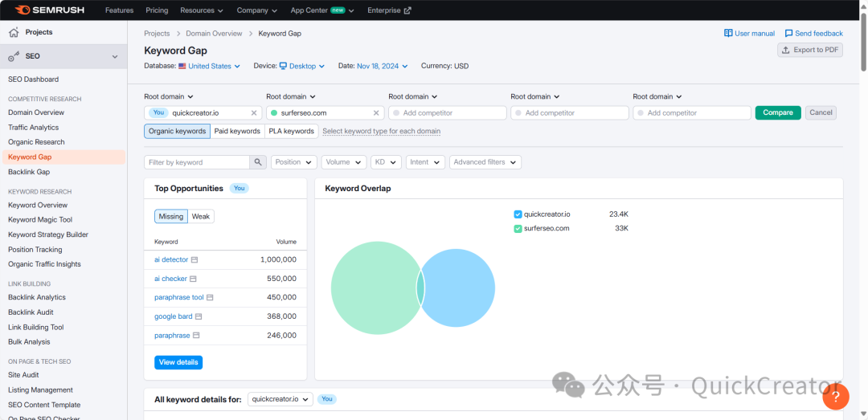
Task: Click the Projects home icon
Action: click(14, 32)
